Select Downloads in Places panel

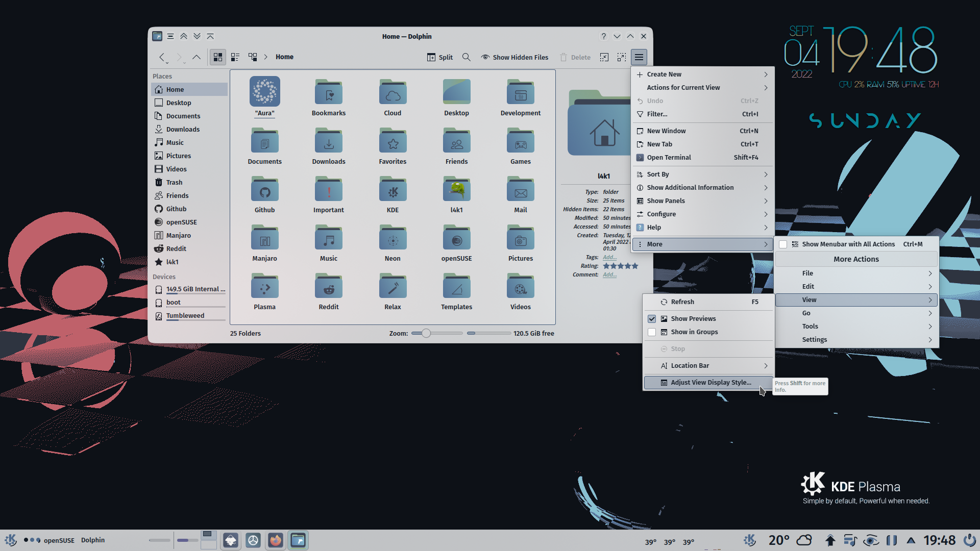click(x=189, y=130)
